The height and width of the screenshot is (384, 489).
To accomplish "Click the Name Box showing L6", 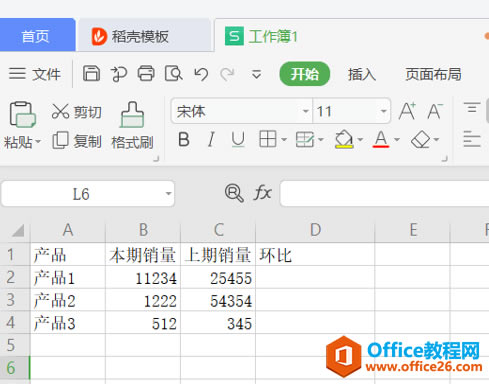I will [81, 194].
